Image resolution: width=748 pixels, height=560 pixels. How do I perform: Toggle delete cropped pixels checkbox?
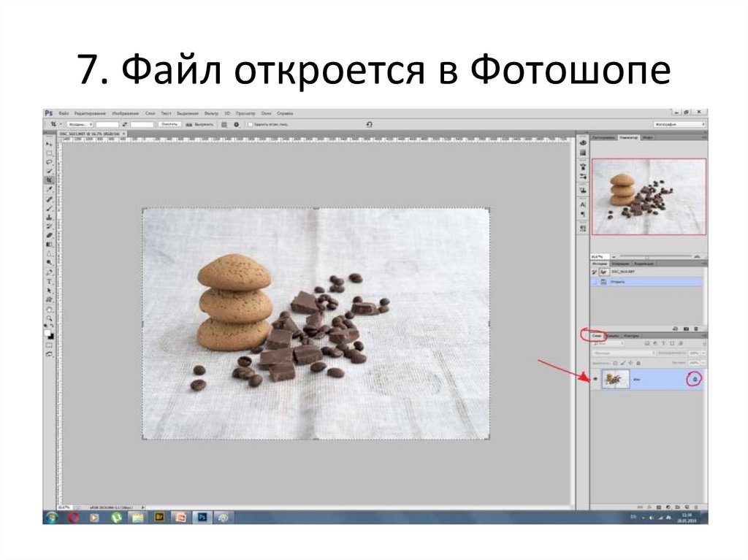pyautogui.click(x=251, y=124)
